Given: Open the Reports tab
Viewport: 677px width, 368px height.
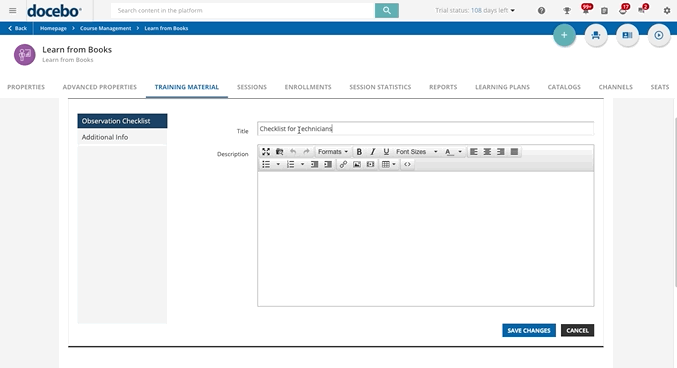Looking at the screenshot, I should 443,87.
